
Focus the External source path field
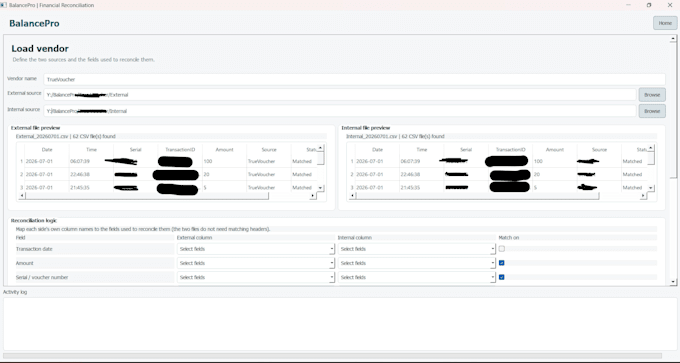pos(340,95)
